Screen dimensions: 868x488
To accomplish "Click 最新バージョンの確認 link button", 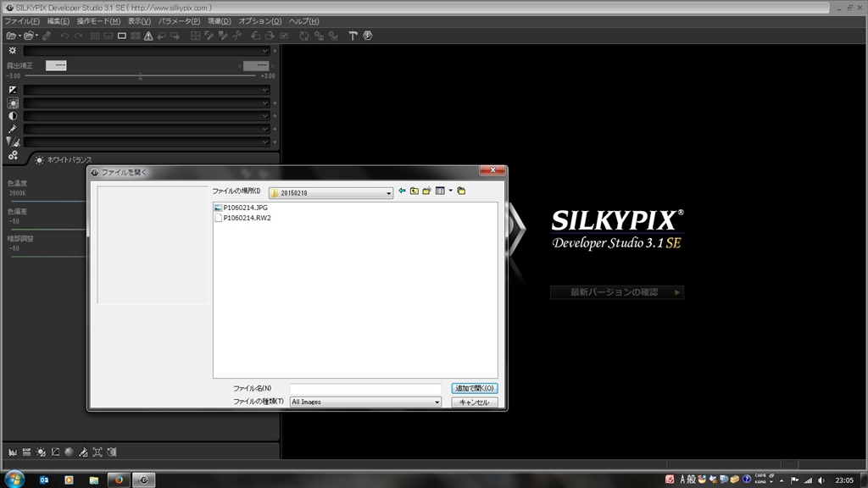I will click(x=617, y=292).
